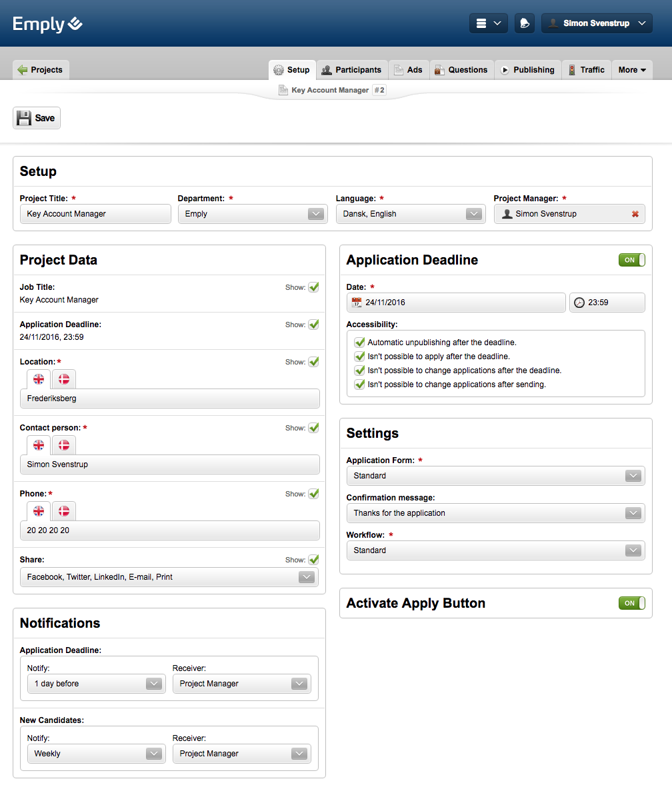Open Application Deadline Notify dropdown
This screenshot has height=785, width=672.
click(96, 684)
